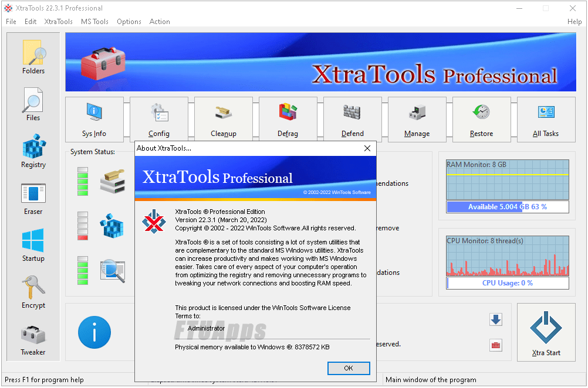Launch the Registry tool from sidebar
The width and height of the screenshot is (588, 388).
click(x=33, y=151)
